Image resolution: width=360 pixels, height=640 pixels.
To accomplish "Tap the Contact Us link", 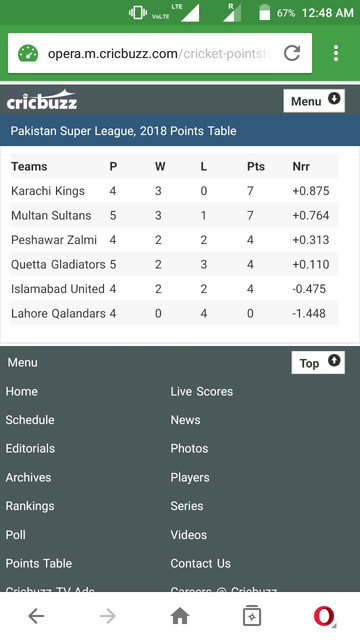I will [200, 563].
